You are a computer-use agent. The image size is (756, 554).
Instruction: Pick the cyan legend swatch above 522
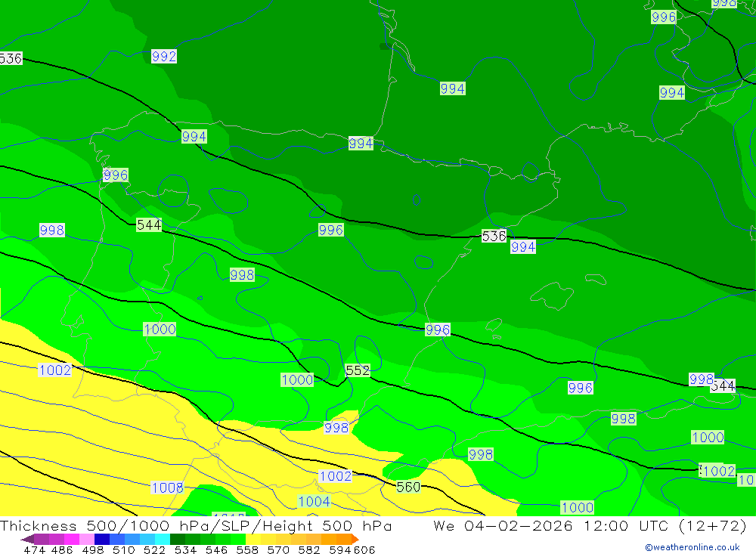click(x=163, y=539)
